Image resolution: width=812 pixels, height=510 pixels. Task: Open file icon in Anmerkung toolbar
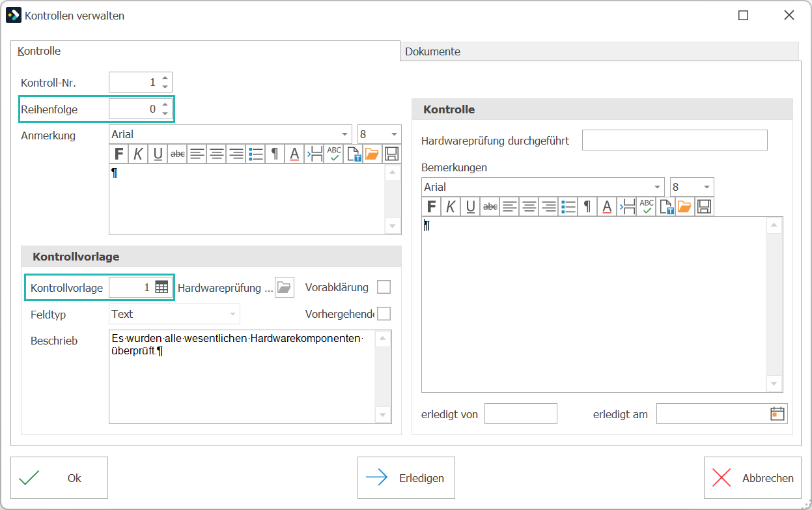point(372,154)
